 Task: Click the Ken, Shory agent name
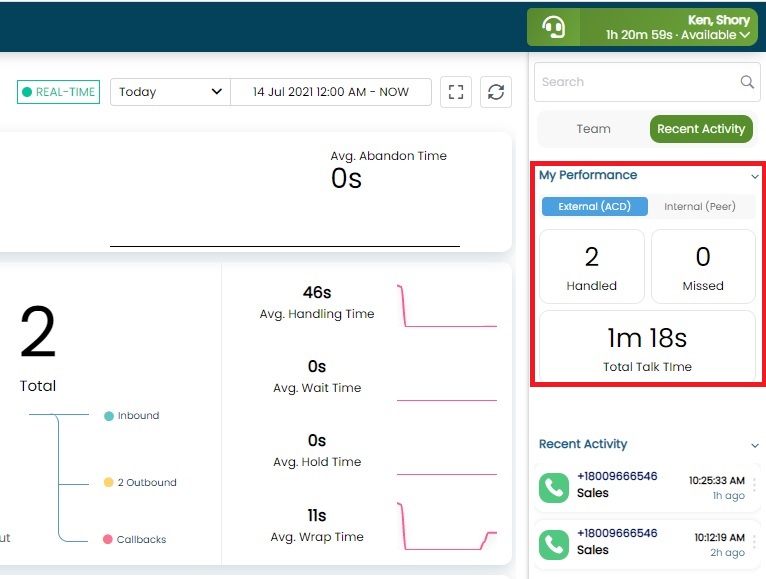719,20
